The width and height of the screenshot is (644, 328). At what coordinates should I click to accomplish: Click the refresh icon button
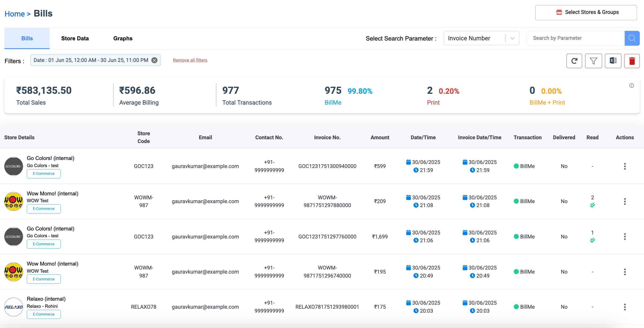click(574, 61)
